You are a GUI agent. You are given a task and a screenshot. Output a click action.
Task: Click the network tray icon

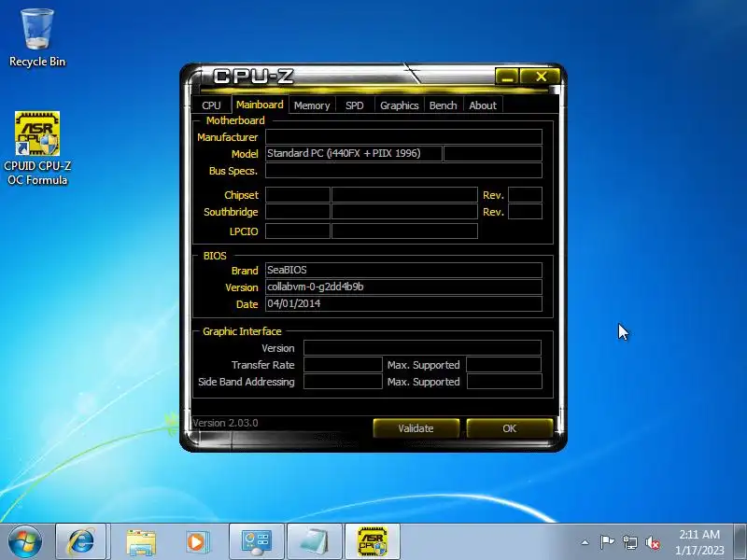(x=629, y=542)
